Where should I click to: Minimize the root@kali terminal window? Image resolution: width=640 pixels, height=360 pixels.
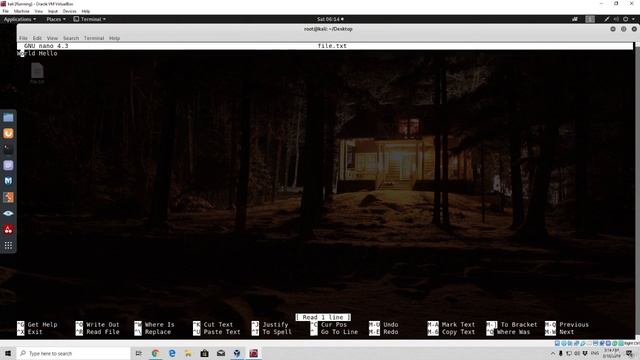click(x=613, y=29)
